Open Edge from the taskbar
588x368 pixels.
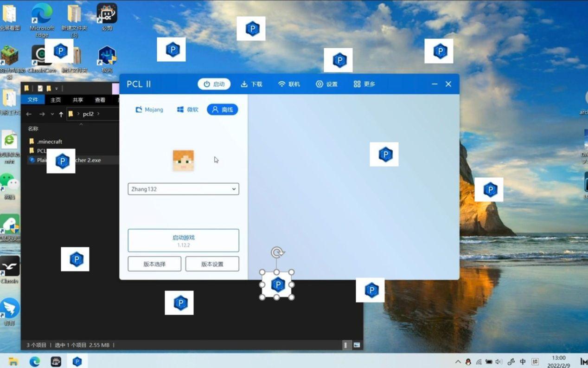coord(35,361)
